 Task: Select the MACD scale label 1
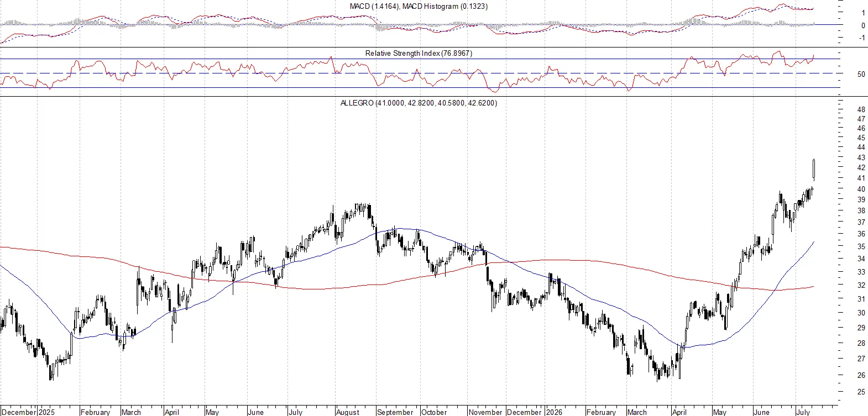(x=863, y=13)
